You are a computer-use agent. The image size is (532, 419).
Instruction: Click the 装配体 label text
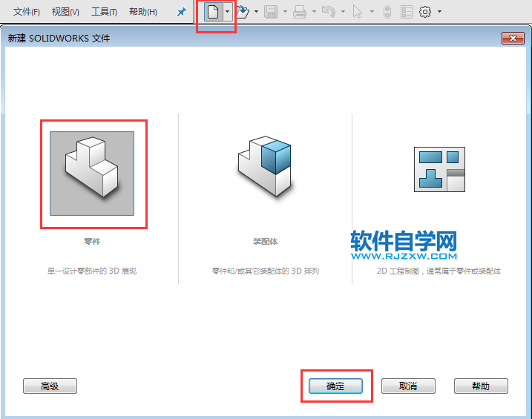265,242
